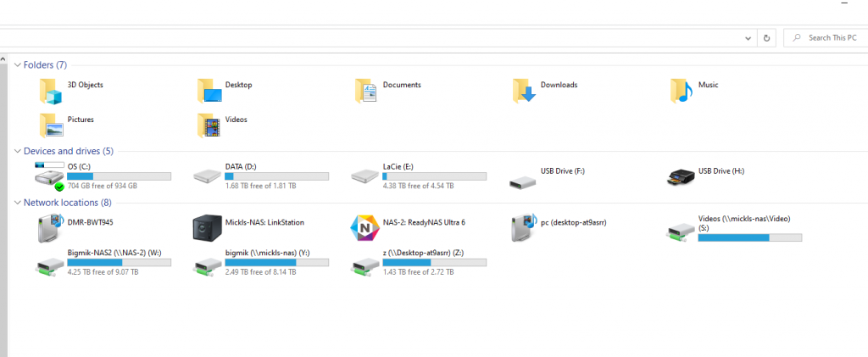Open the USB Drive (H:) printer icon

(x=682, y=176)
